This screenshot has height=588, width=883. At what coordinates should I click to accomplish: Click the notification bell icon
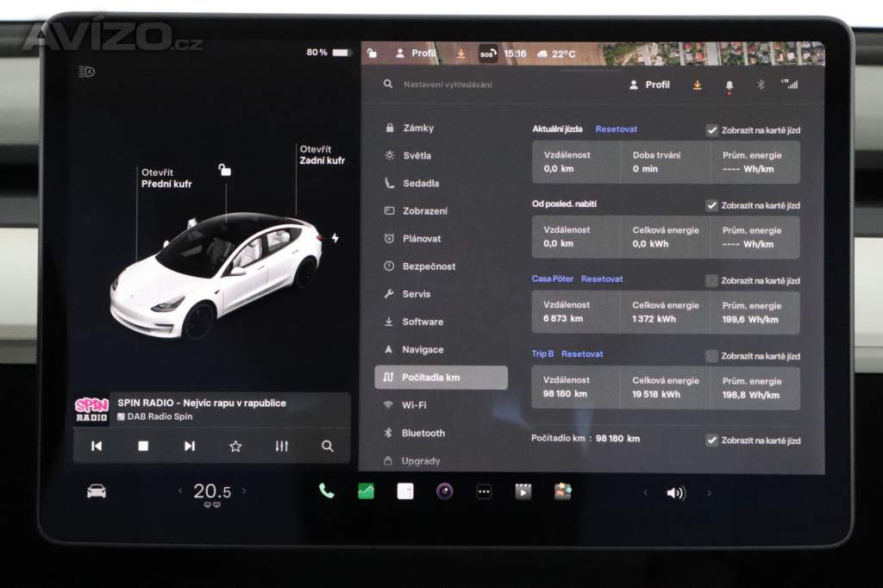pyautogui.click(x=730, y=85)
